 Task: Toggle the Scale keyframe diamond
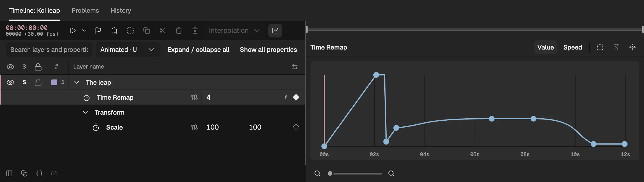(x=296, y=127)
